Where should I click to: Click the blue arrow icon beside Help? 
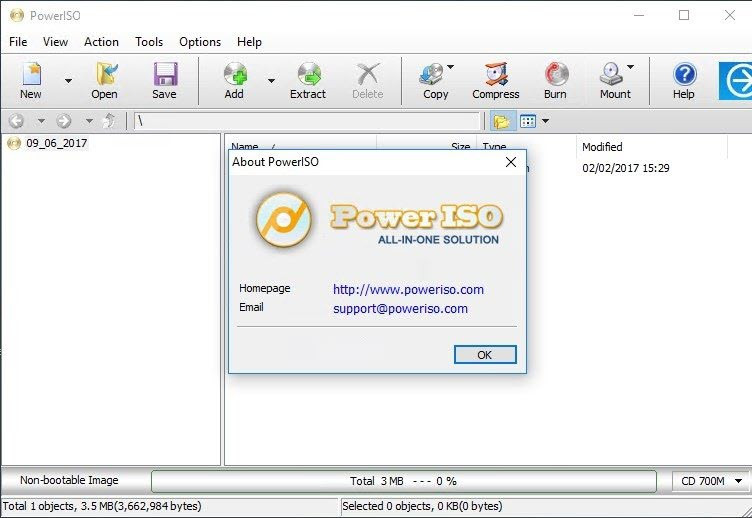click(736, 81)
